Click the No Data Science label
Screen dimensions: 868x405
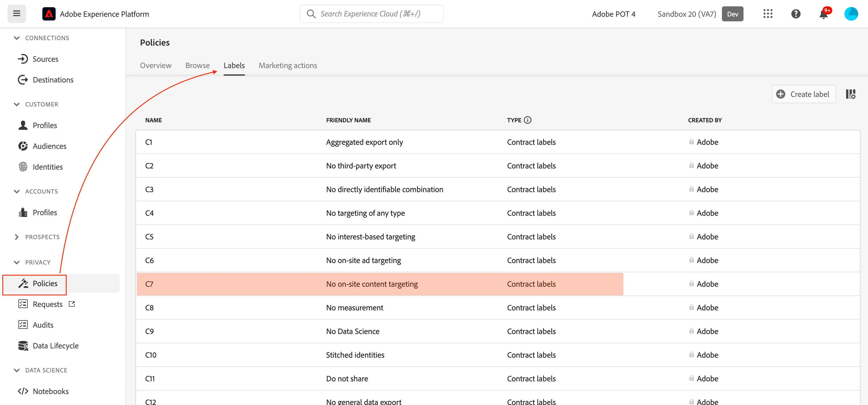coord(352,331)
